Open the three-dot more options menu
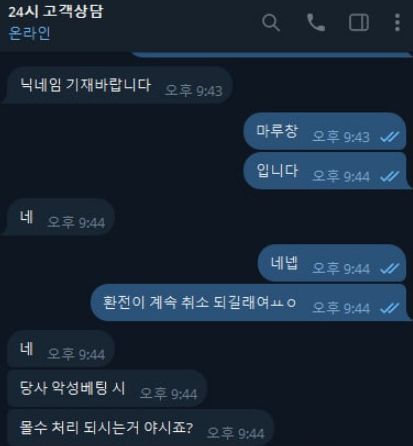 coord(397,22)
